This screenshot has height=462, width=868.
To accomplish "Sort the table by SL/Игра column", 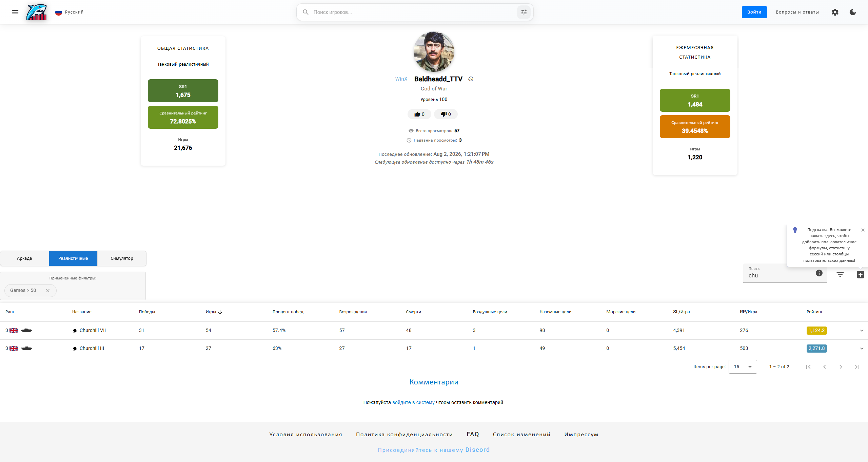I will tap(682, 312).
